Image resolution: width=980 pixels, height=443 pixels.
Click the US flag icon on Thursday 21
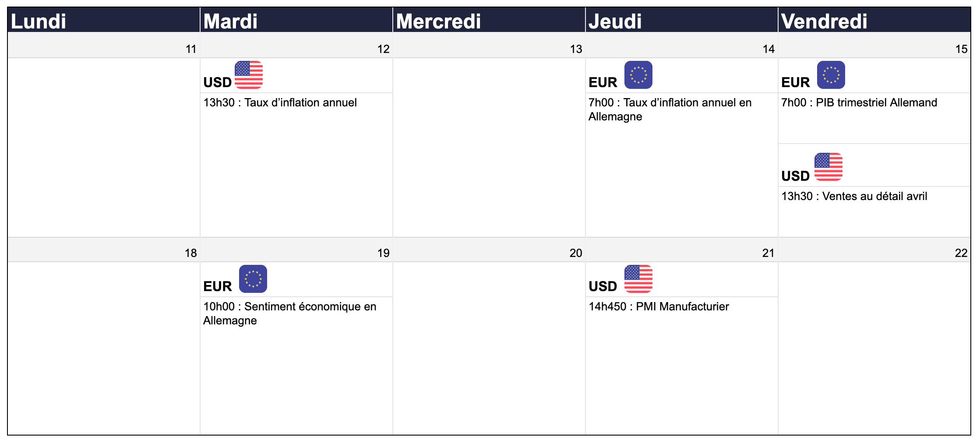pos(638,279)
